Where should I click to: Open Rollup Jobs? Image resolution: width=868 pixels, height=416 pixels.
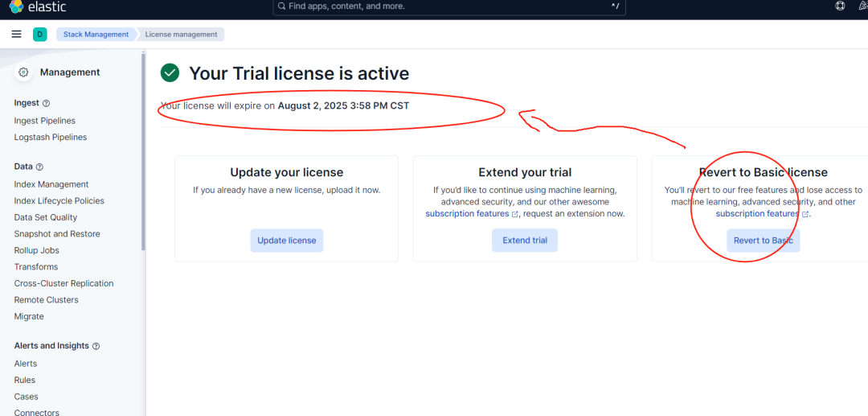pos(36,250)
